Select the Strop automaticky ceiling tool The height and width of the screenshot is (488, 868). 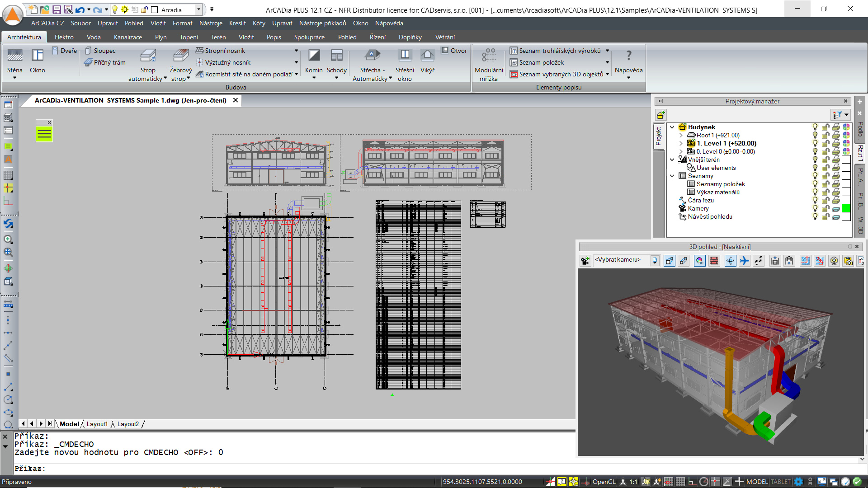point(147,65)
